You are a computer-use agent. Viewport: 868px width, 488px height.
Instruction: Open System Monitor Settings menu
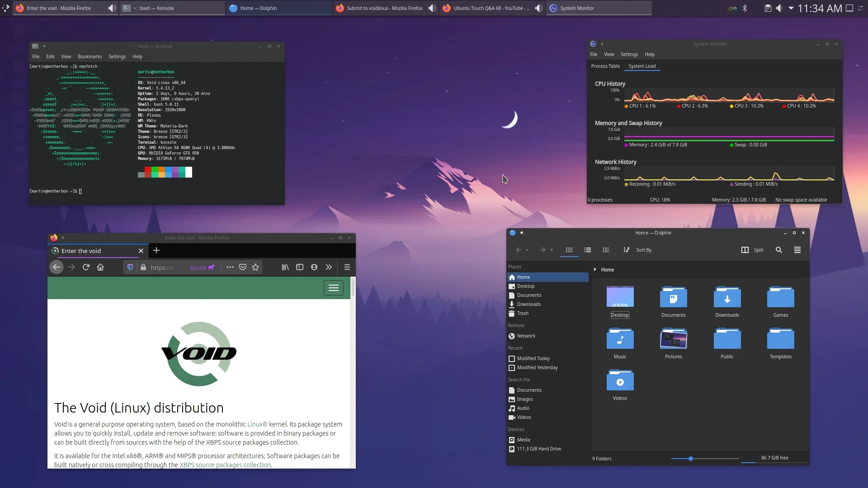pyautogui.click(x=629, y=54)
